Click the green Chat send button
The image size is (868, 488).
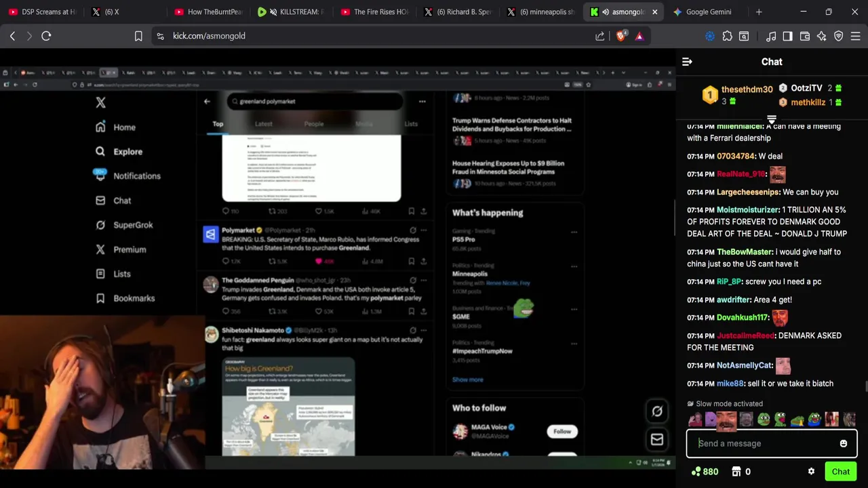(x=840, y=472)
